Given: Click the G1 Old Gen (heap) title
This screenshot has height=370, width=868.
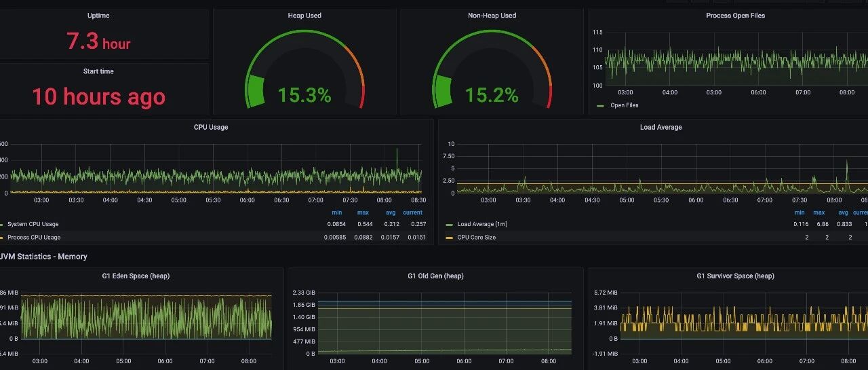Looking at the screenshot, I should [x=435, y=276].
